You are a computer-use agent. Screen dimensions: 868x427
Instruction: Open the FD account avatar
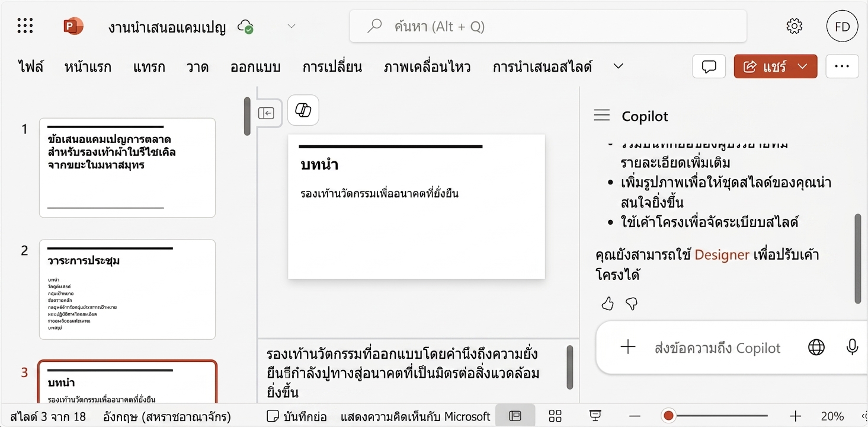pyautogui.click(x=842, y=26)
